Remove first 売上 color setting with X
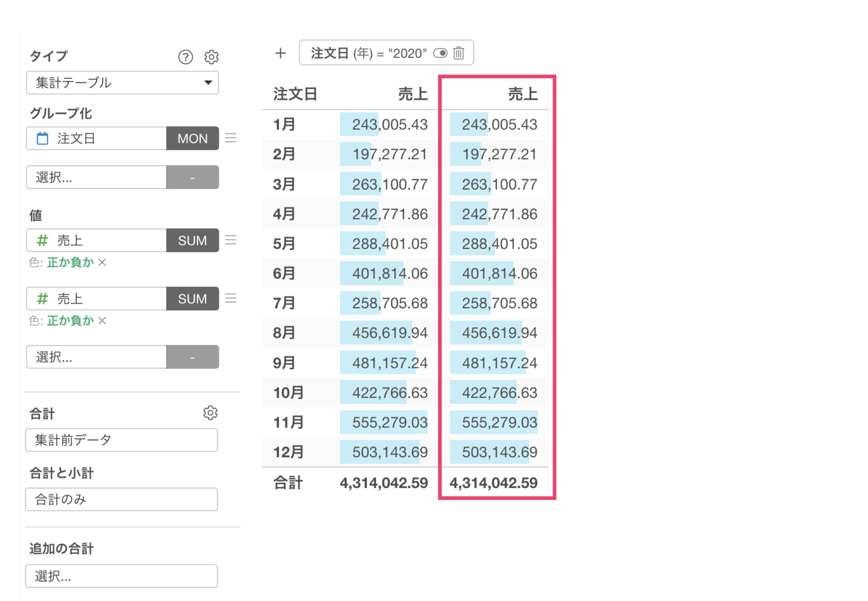This screenshot has width=868, height=601. click(x=102, y=262)
